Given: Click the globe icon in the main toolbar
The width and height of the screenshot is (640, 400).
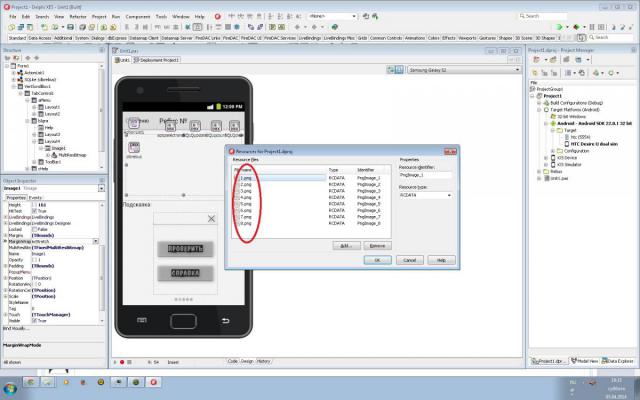Looking at the screenshot, I should coord(334,27).
